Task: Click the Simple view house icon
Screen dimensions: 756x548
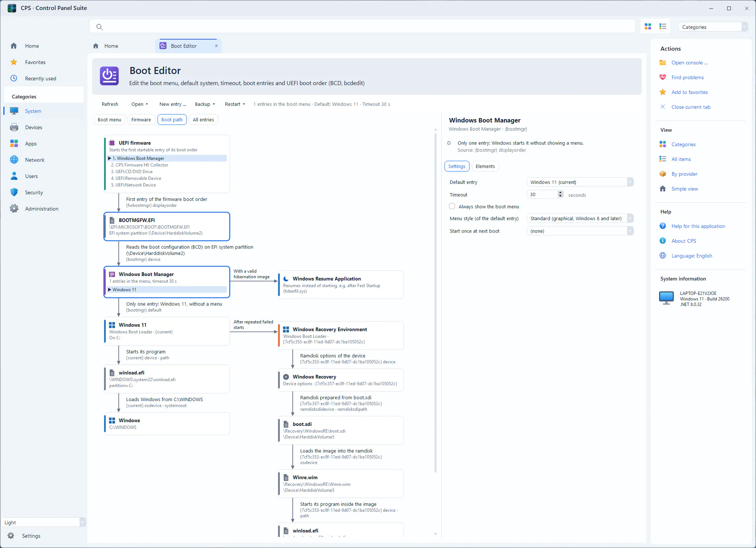Action: pyautogui.click(x=663, y=189)
